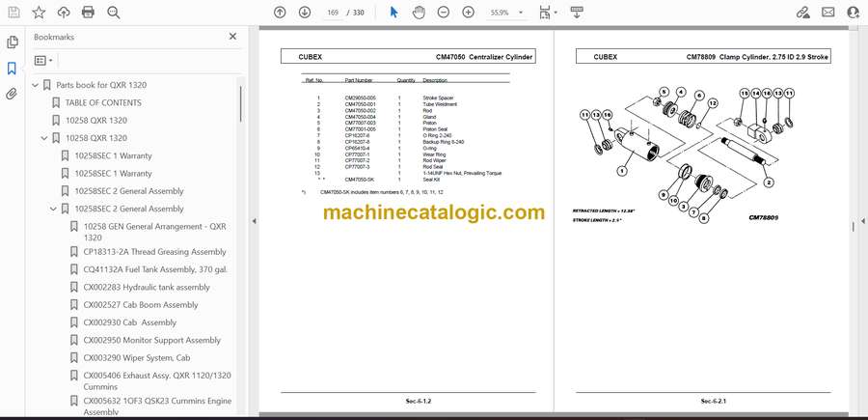Click the CM47050 Centralizer Cylinder page title
Image resolution: width=868 pixels, height=420 pixels.
[484, 57]
